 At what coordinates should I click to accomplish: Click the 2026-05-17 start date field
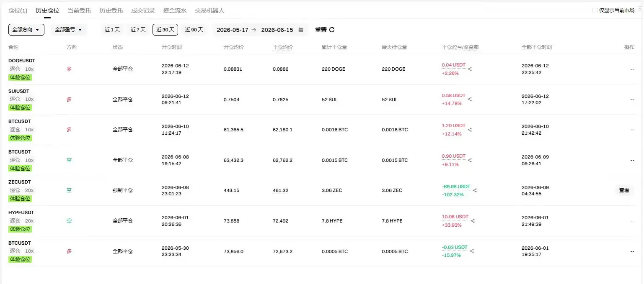pyautogui.click(x=233, y=30)
